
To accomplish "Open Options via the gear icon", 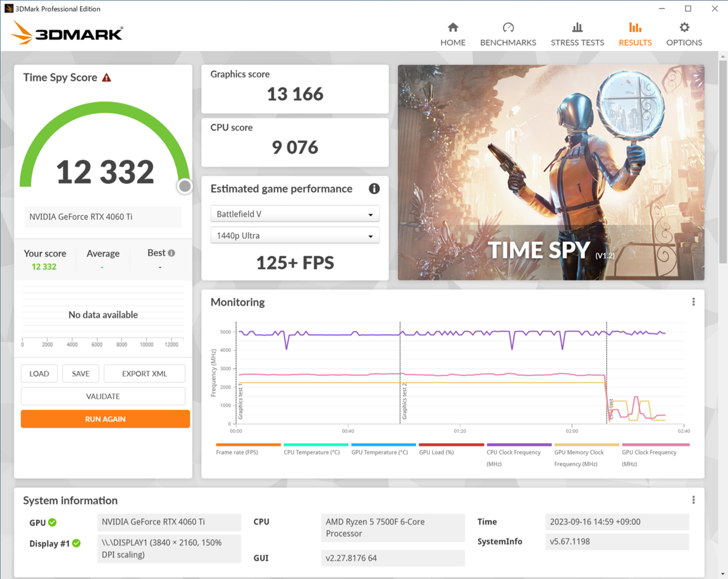I will pos(684,28).
